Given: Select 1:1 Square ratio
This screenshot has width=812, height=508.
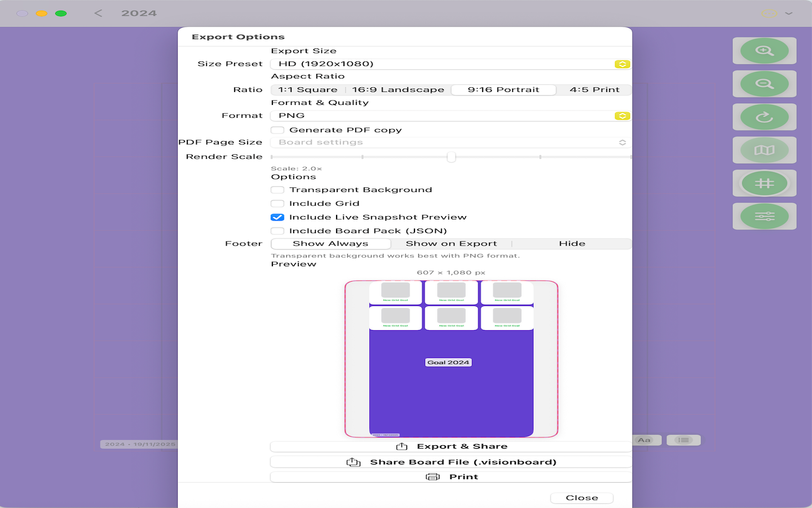Looking at the screenshot, I should tap(308, 90).
